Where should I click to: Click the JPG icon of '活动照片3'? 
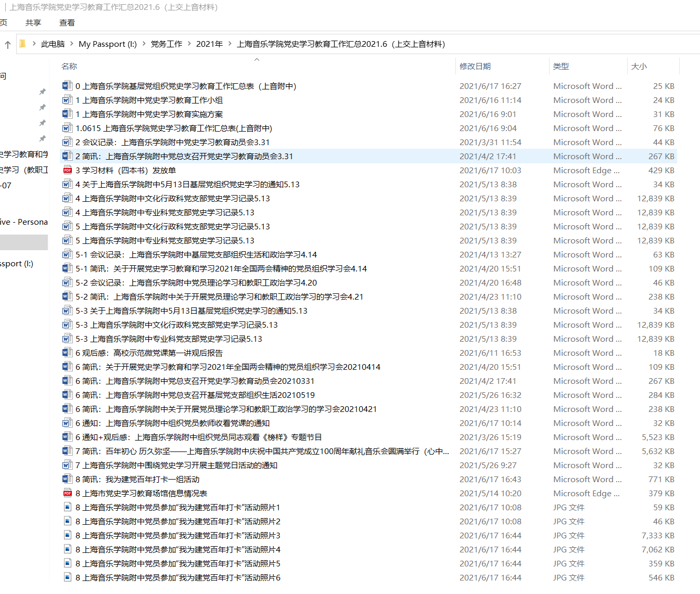tap(67, 535)
